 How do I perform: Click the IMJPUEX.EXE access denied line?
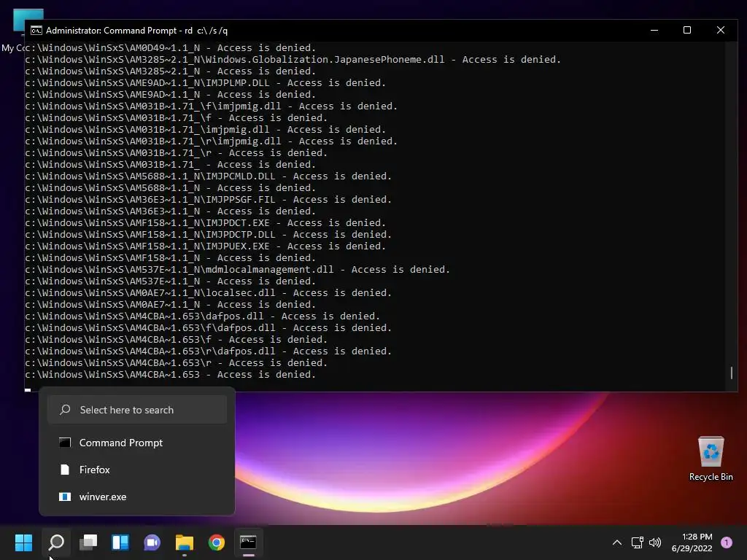[x=205, y=246]
